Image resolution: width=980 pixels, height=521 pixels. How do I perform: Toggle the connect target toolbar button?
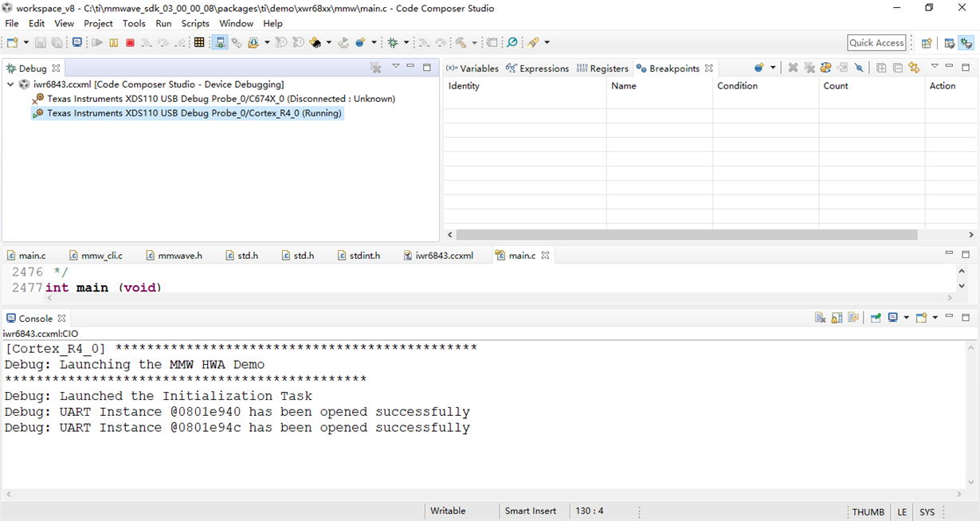click(x=221, y=43)
